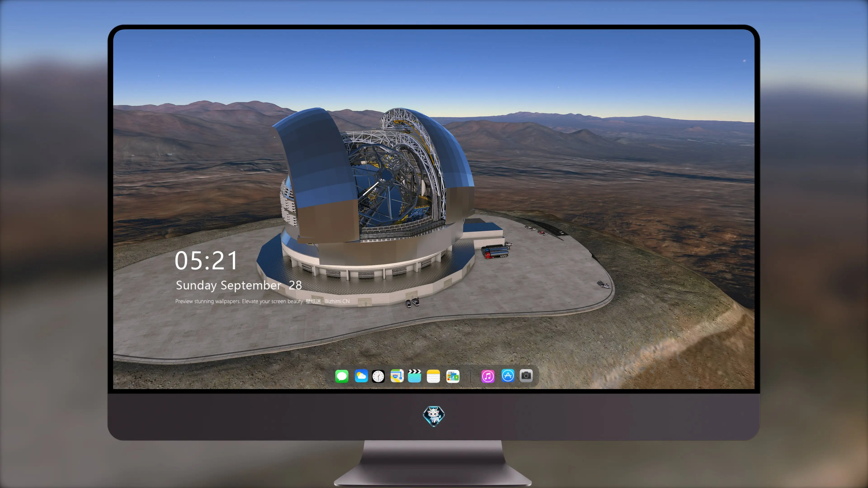Open the colorful photo collage app icon

453,376
